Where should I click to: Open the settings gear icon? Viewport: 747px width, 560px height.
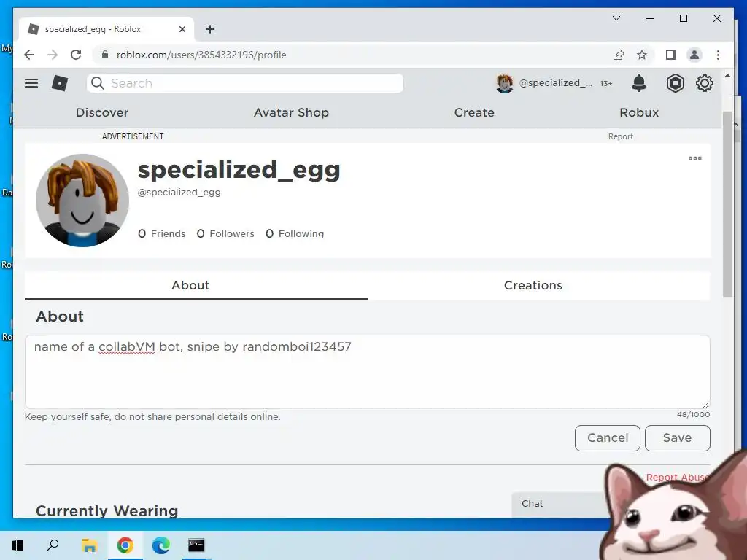(705, 83)
